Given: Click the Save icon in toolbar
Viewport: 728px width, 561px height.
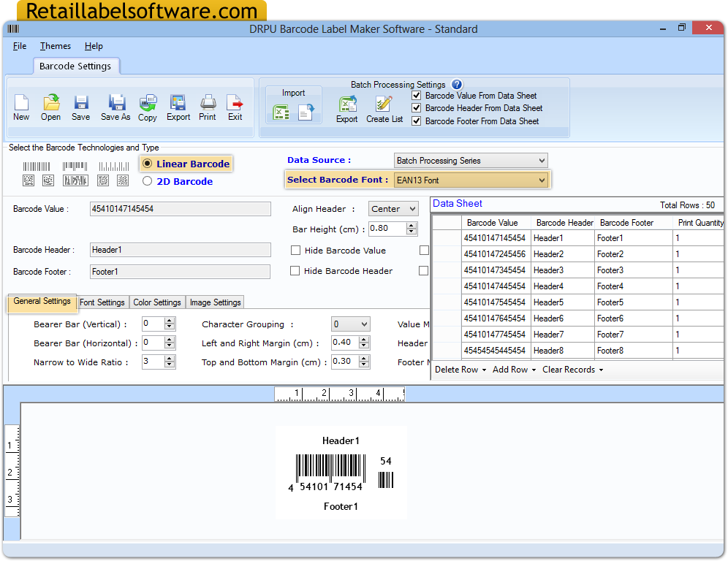Looking at the screenshot, I should point(81,102).
